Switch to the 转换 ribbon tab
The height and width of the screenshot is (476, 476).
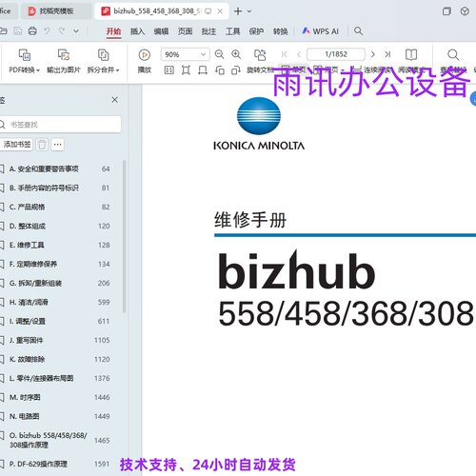coord(281,31)
